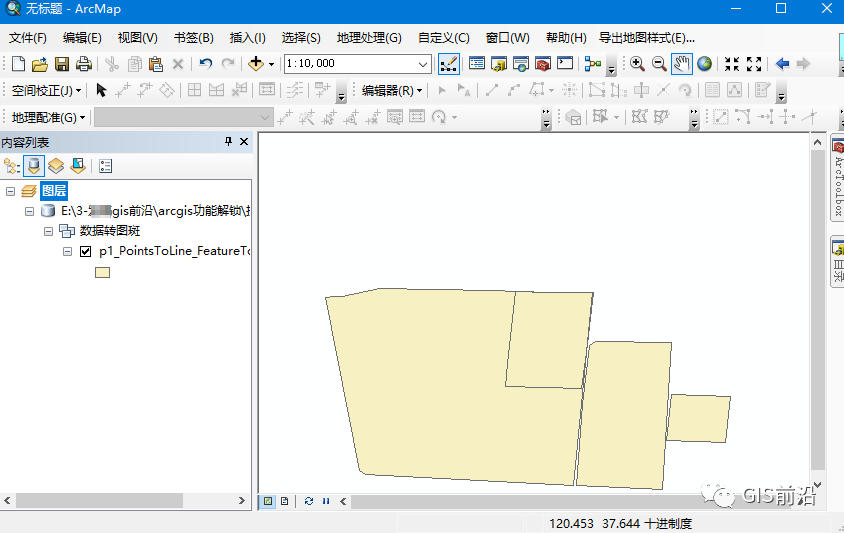844x533 pixels.
Task: Open the 地理处理(G) menu
Action: tap(369, 38)
